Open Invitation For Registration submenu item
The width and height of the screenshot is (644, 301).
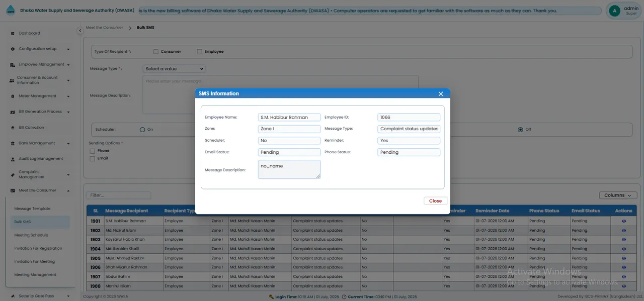pyautogui.click(x=38, y=248)
